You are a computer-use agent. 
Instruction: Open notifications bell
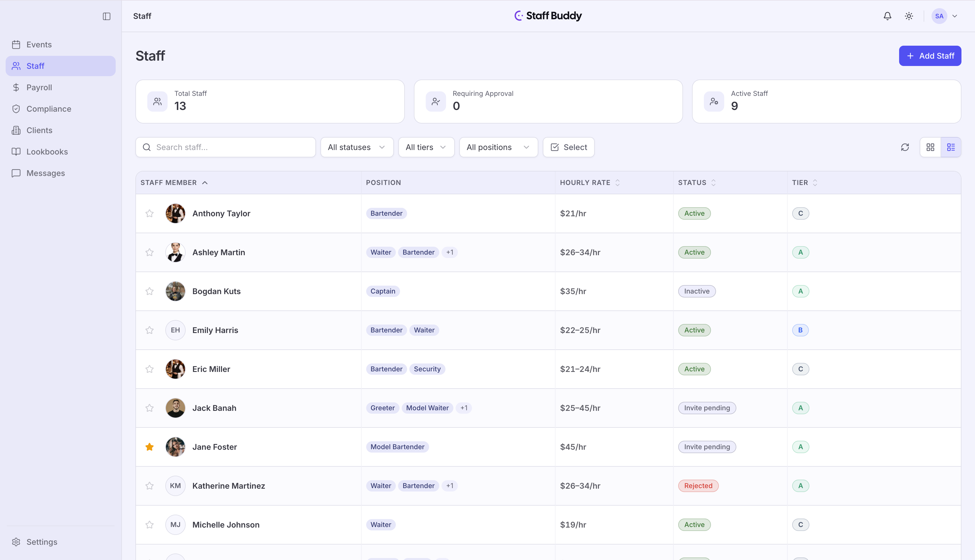click(887, 16)
